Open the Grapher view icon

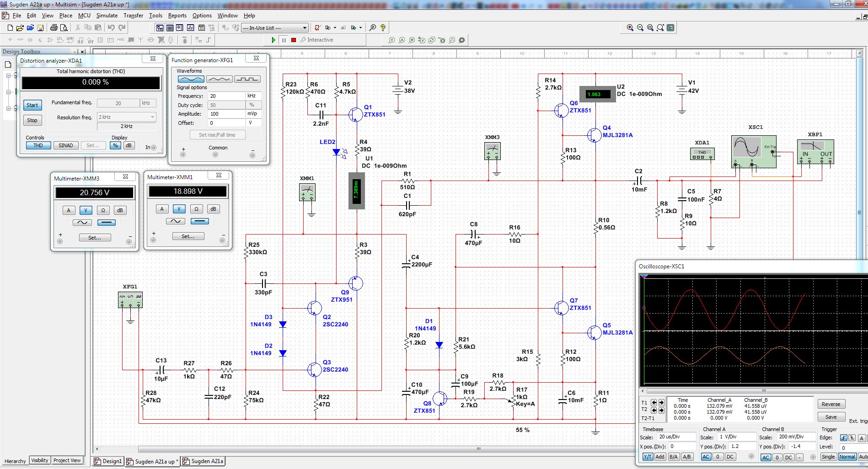pyautogui.click(x=190, y=28)
